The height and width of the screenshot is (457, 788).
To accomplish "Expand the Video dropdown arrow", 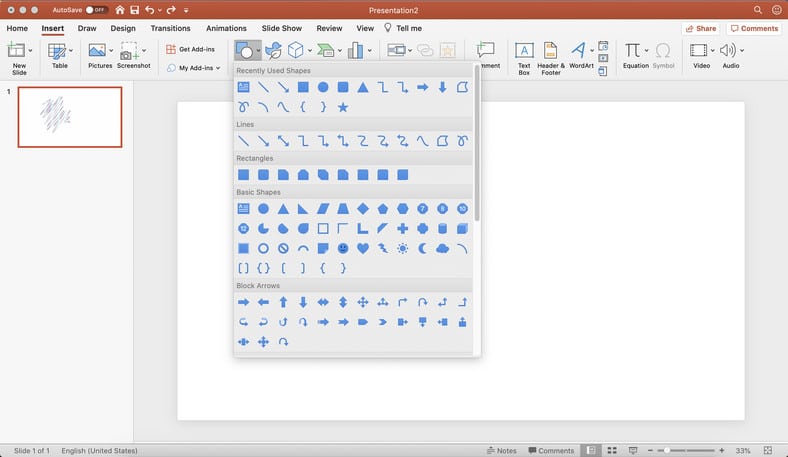I will [x=712, y=50].
